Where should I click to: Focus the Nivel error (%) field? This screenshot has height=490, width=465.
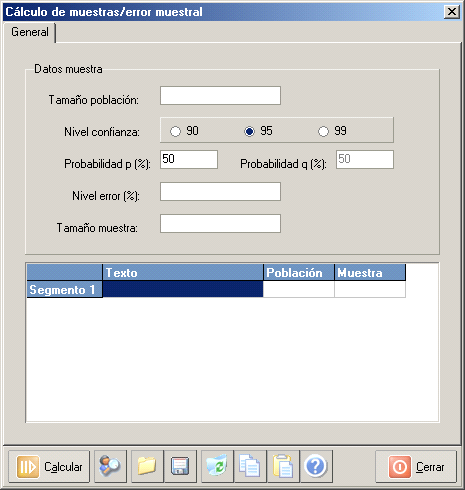[x=220, y=192]
